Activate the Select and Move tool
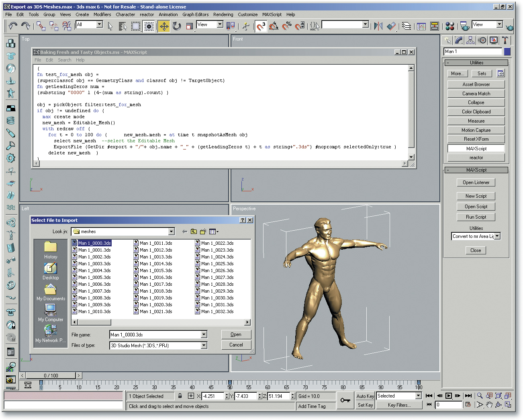The width and height of the screenshot is (523, 420). [x=163, y=27]
